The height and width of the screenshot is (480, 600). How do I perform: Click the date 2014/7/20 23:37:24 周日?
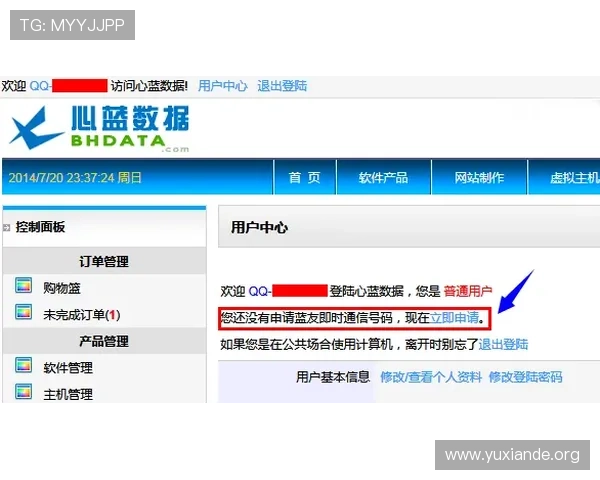click(75, 178)
